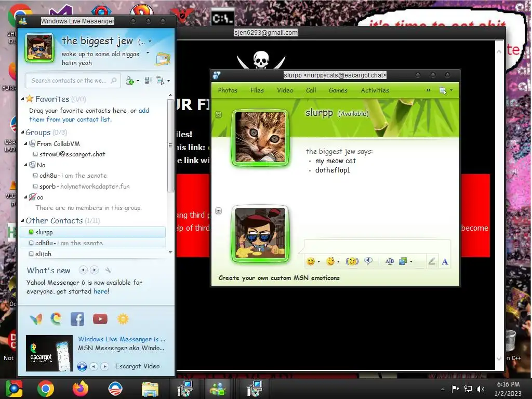Open the MSN butterfly icon
532x399 pixels.
36,319
